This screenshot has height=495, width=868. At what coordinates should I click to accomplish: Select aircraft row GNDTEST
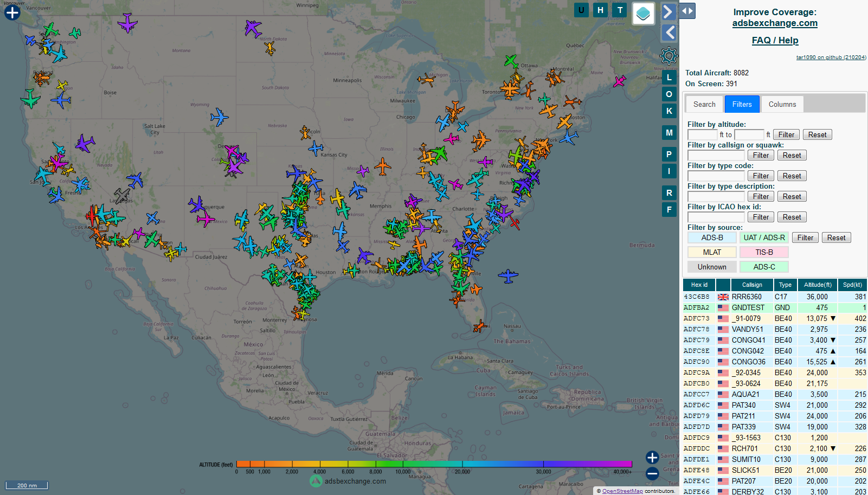coord(775,307)
